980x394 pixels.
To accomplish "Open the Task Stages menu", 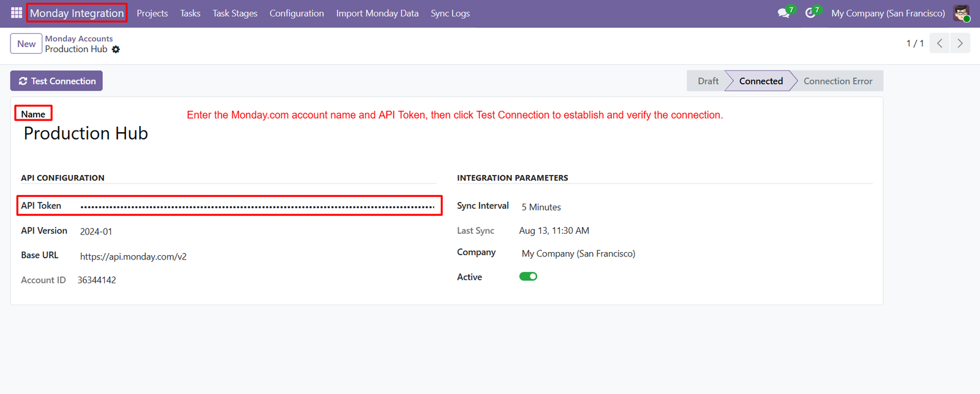I will pyautogui.click(x=235, y=13).
